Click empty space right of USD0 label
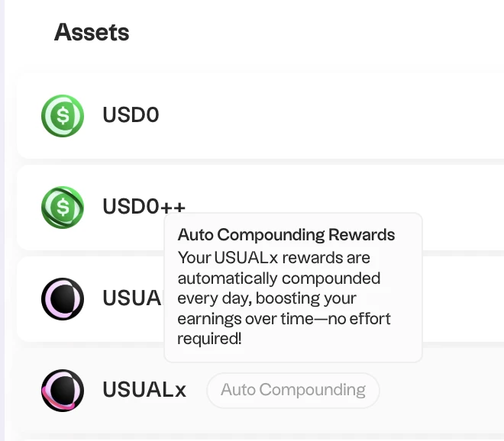The image size is (504, 441). (x=328, y=116)
